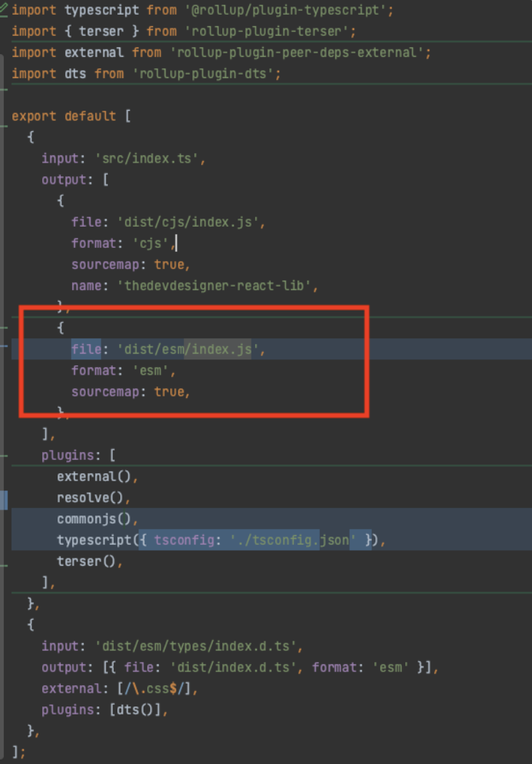This screenshot has width=532, height=764.
Task: Click the terser() plugin call
Action: [x=86, y=561]
